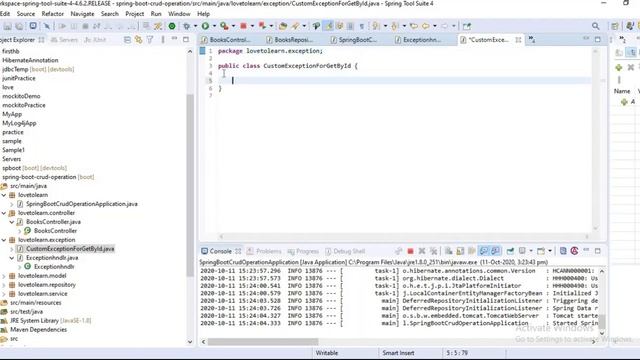
Task: Toggle Mark Occurrences in toolbar
Action: tap(329, 26)
